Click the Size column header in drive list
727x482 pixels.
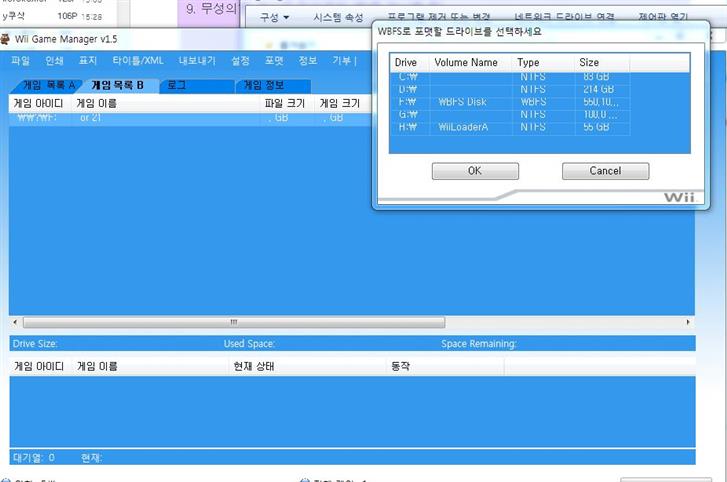pyautogui.click(x=590, y=63)
